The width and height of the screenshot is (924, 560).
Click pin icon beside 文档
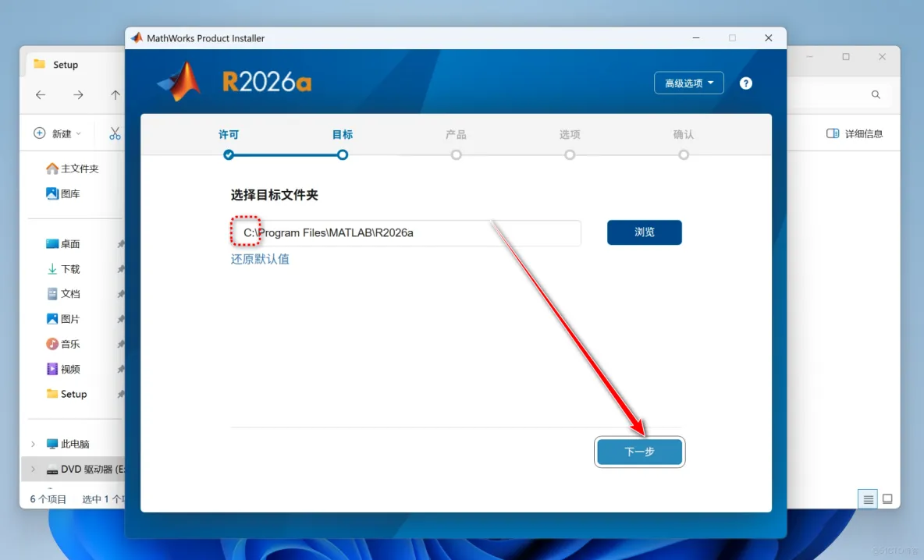click(120, 294)
